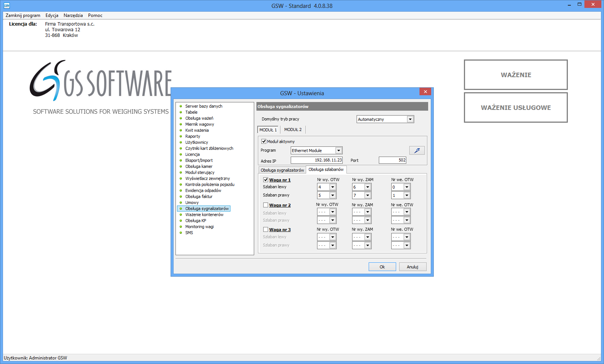Click the WAŻENIE USŁUGOWE button
This screenshot has width=604, height=364.
(516, 108)
